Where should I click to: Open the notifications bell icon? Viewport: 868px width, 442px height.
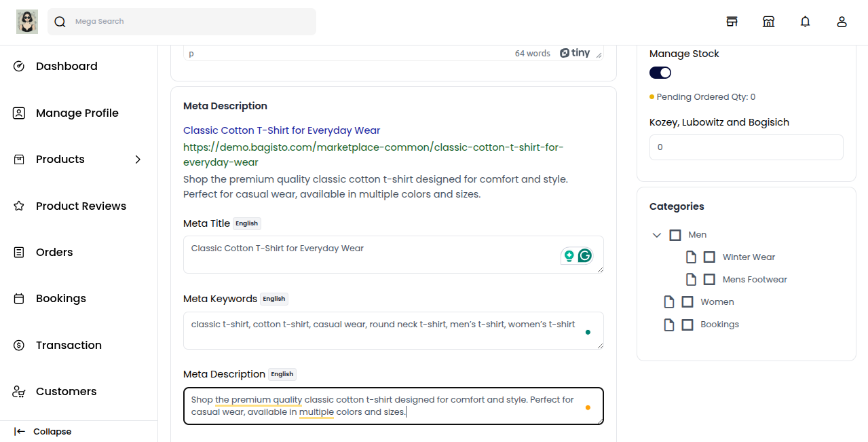[x=805, y=21]
